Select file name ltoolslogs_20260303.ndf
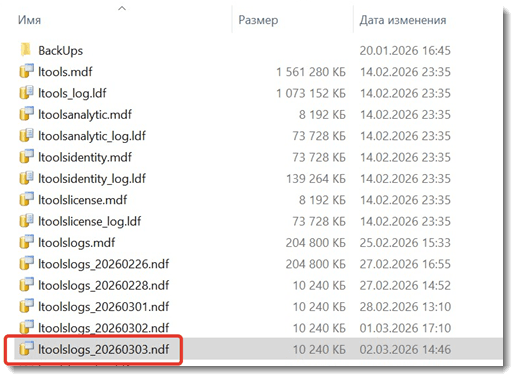Image resolution: width=518 pixels, height=390 pixels. tap(103, 349)
